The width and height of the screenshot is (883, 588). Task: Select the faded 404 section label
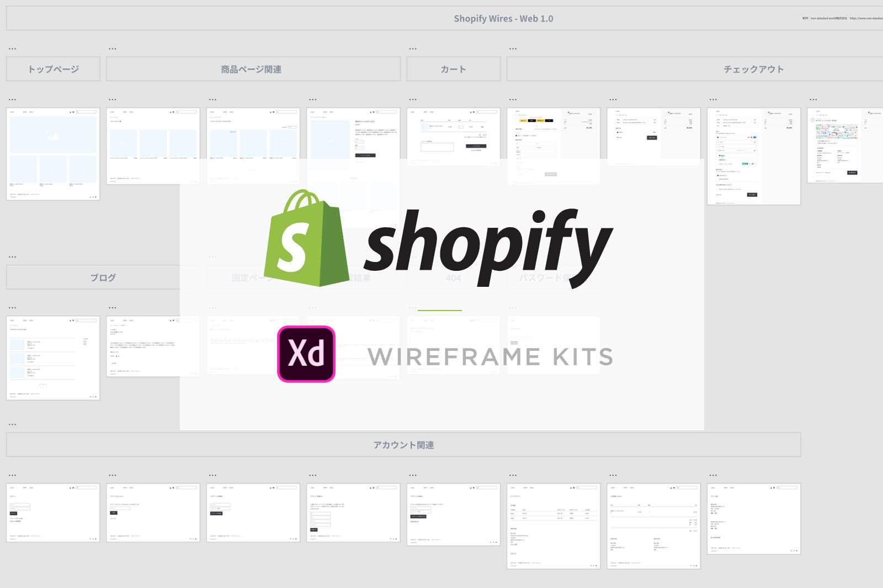[x=454, y=277]
